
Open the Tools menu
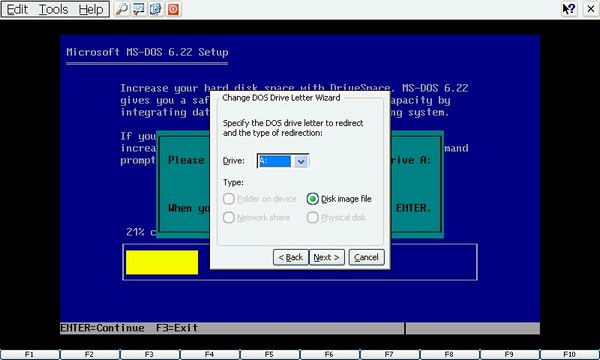point(54,9)
